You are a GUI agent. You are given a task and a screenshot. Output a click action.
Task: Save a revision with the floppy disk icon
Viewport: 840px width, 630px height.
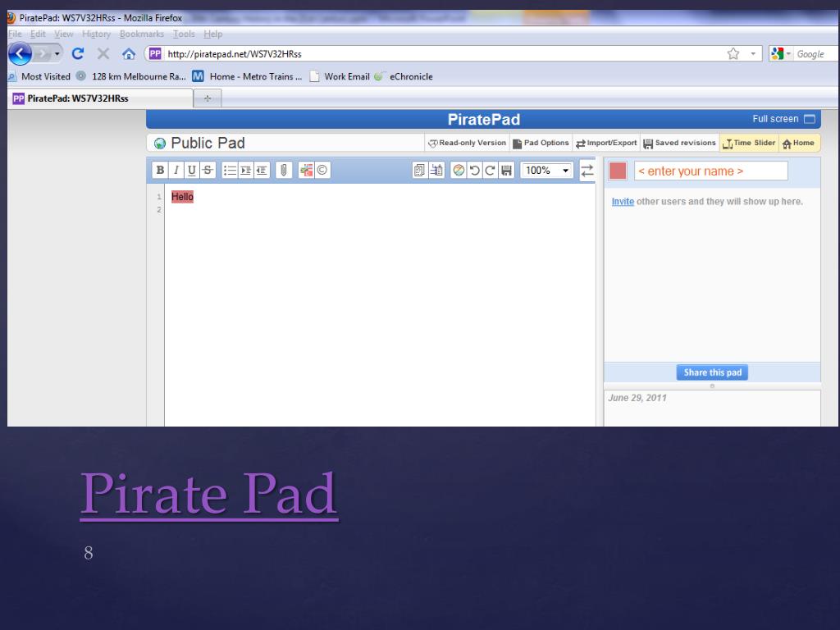(506, 171)
